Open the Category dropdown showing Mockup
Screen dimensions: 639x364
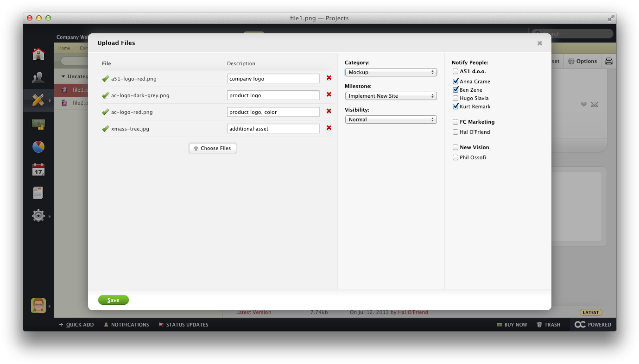pyautogui.click(x=391, y=72)
